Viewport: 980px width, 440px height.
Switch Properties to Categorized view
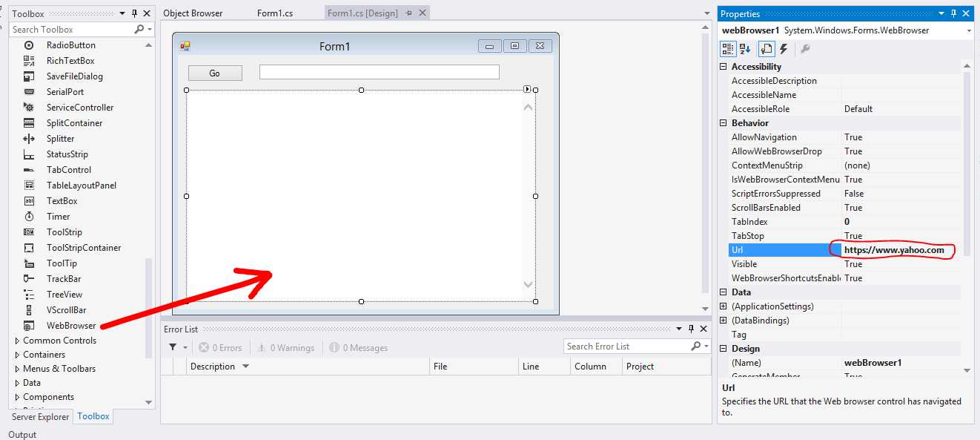pyautogui.click(x=727, y=48)
